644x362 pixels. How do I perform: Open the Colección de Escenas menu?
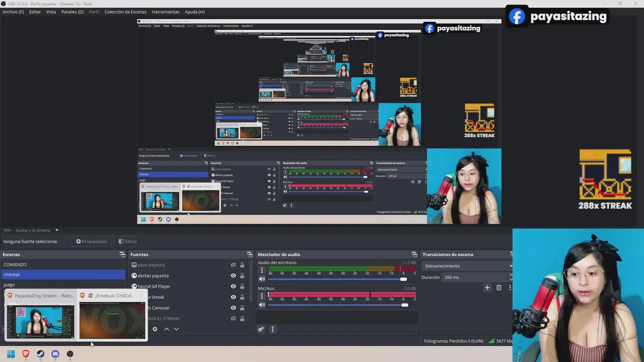(x=125, y=12)
